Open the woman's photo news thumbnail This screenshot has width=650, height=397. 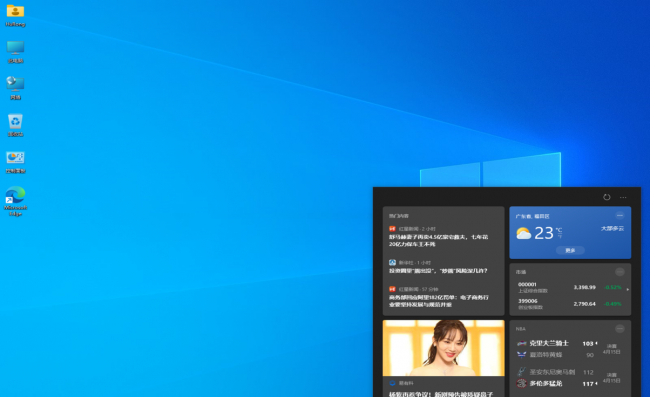click(x=444, y=348)
